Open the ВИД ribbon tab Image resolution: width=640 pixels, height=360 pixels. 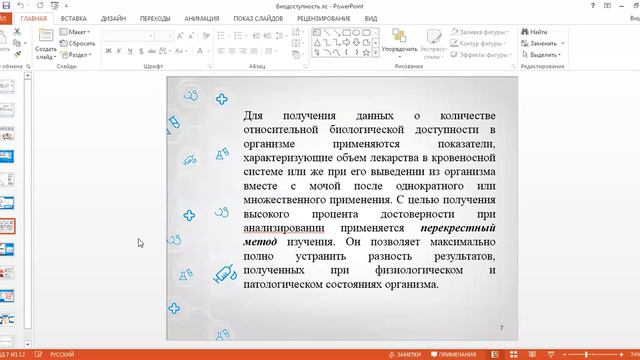point(371,18)
